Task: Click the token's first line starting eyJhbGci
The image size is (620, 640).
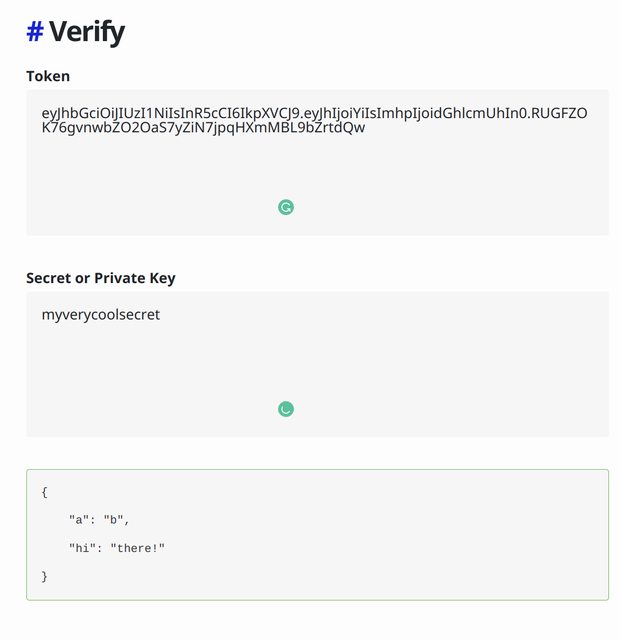Action: click(x=314, y=112)
